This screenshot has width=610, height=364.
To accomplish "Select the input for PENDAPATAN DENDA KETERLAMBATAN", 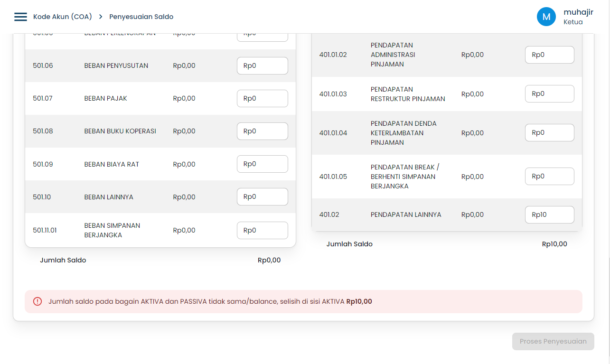I will 549,132.
